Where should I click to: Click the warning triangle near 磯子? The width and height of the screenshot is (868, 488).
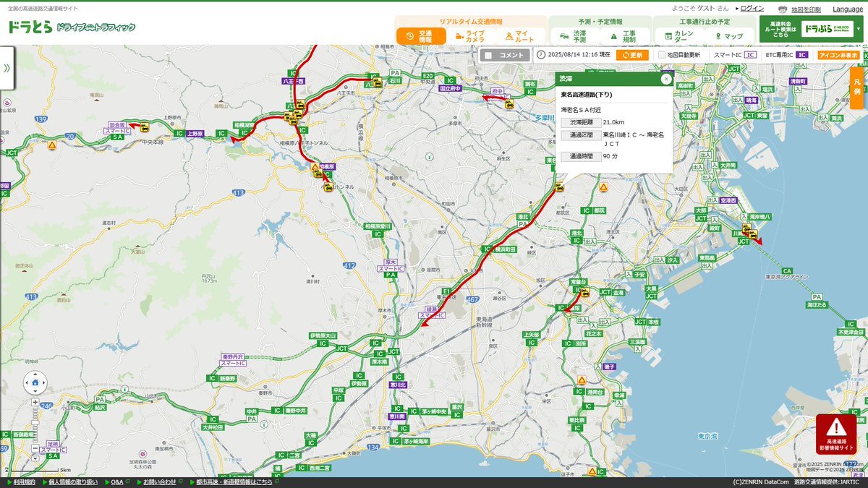(581, 380)
